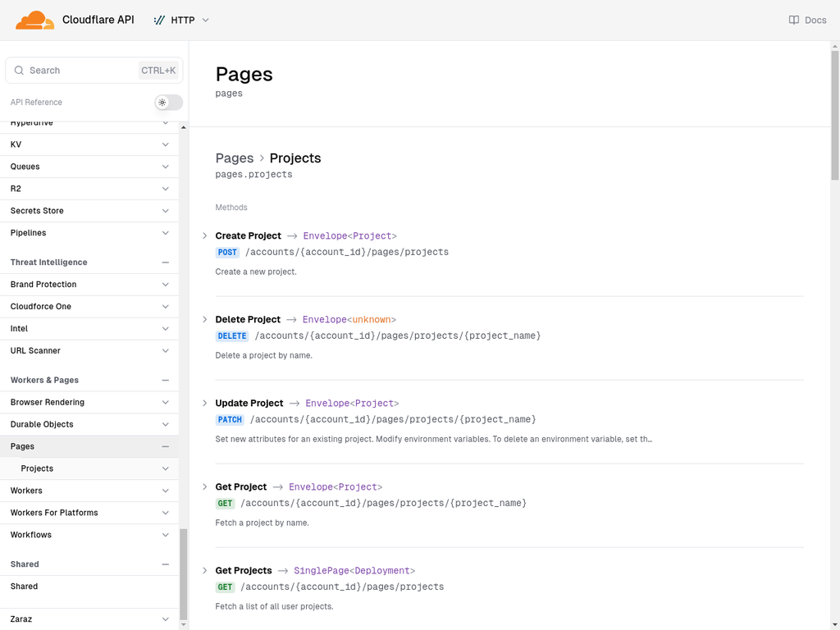Click the HTTP slashes language icon

(159, 21)
